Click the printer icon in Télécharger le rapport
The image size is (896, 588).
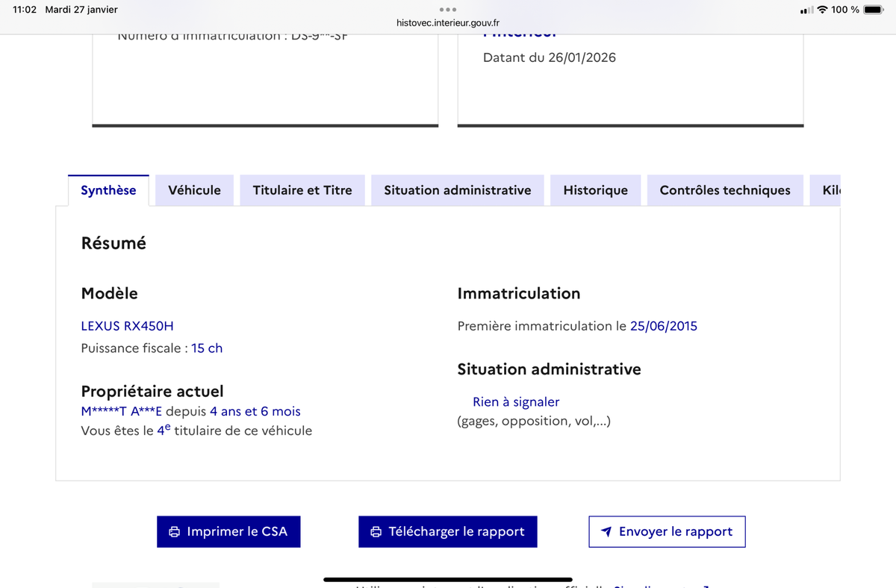(x=376, y=532)
